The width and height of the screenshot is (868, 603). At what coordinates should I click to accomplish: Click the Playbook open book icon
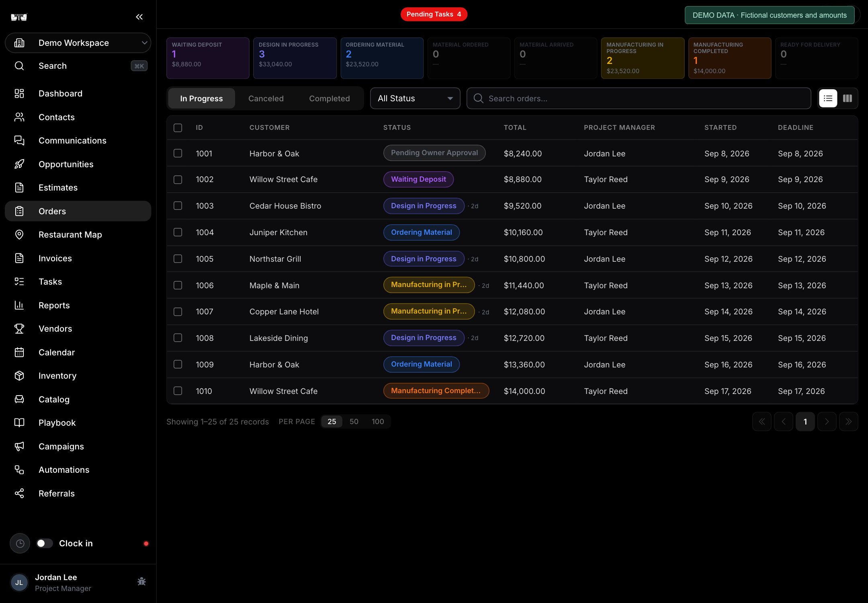pos(19,423)
